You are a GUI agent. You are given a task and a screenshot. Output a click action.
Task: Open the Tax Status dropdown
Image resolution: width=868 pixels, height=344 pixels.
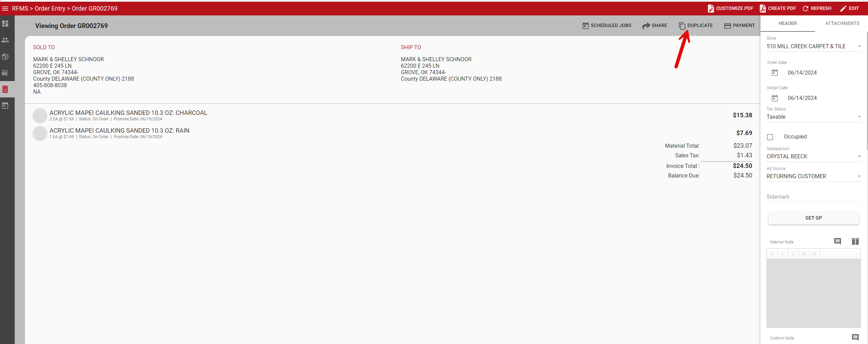point(813,117)
